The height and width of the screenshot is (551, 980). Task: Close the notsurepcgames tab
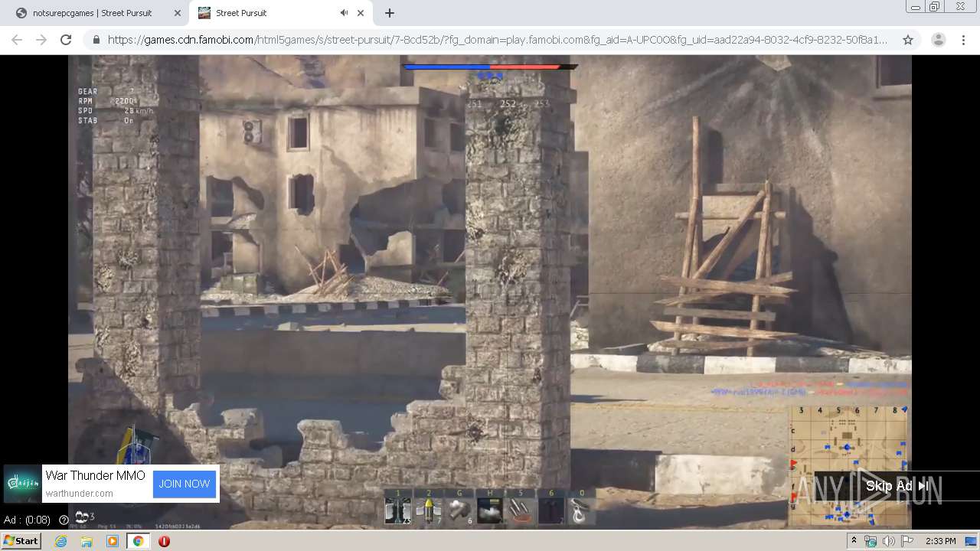point(178,13)
